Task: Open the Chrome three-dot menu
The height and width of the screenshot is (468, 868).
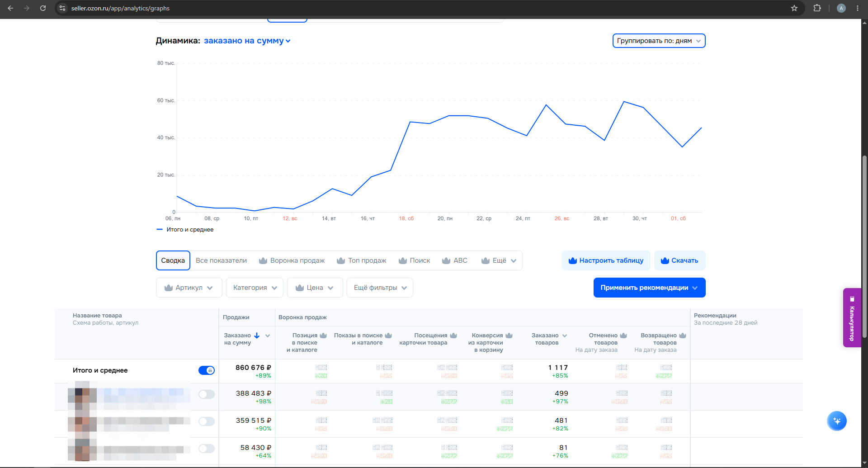Action: (858, 8)
